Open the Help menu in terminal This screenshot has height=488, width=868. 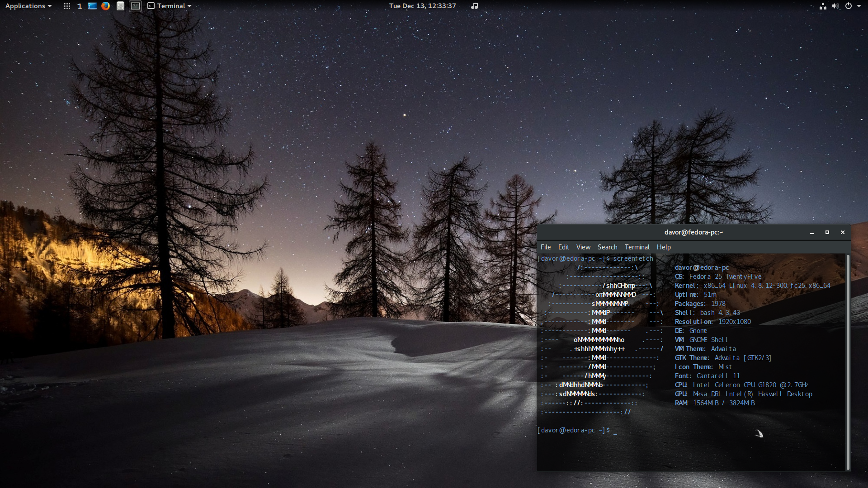(664, 247)
